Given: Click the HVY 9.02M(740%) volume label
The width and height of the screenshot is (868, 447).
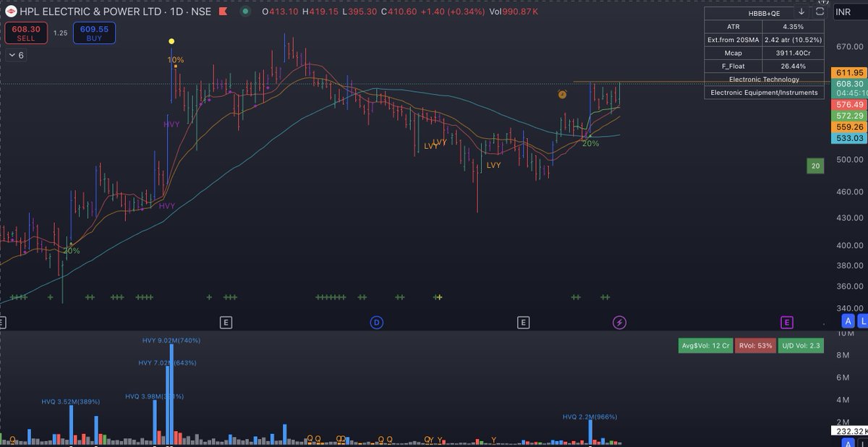Looking at the screenshot, I should click(171, 340).
